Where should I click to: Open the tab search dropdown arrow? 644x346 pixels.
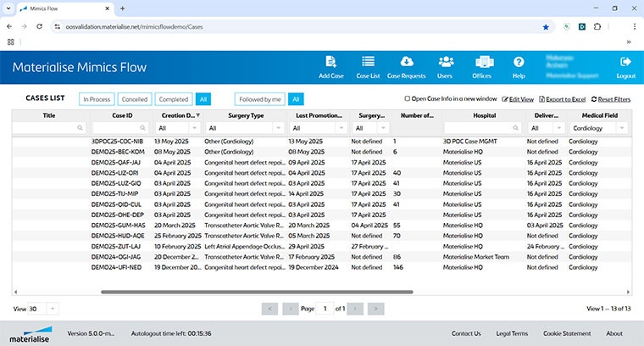(8, 8)
